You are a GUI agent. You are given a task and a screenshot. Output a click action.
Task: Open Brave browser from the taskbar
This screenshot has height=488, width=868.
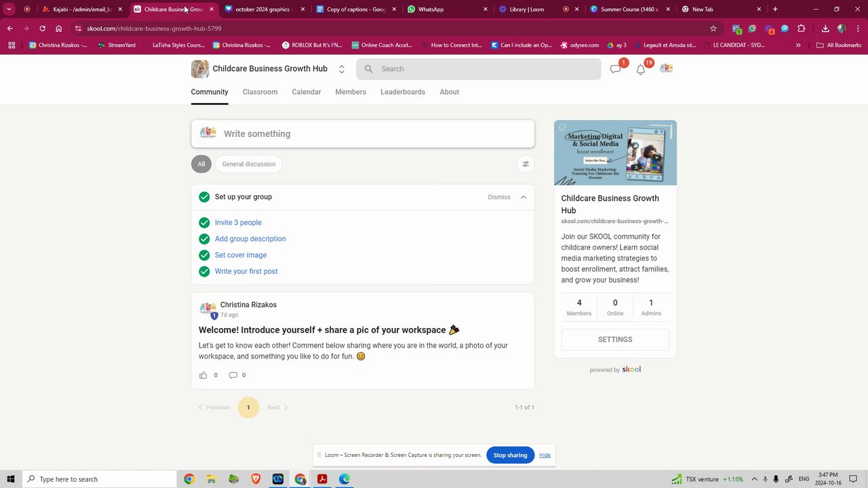(256, 479)
